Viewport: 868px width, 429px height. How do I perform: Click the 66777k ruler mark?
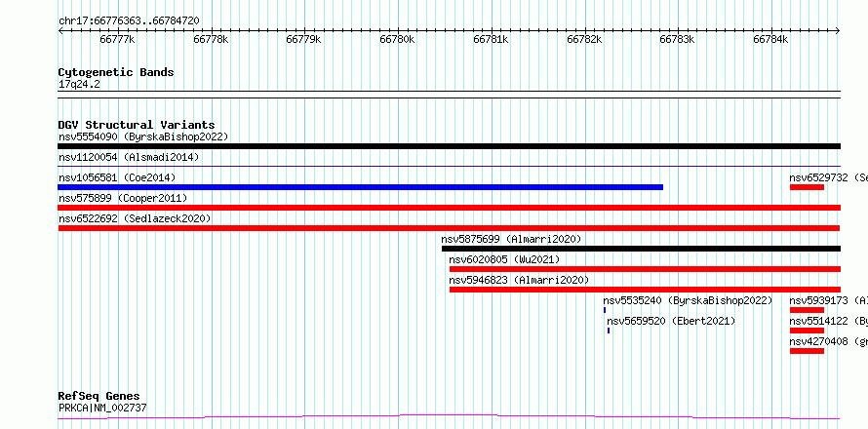pyautogui.click(x=117, y=40)
